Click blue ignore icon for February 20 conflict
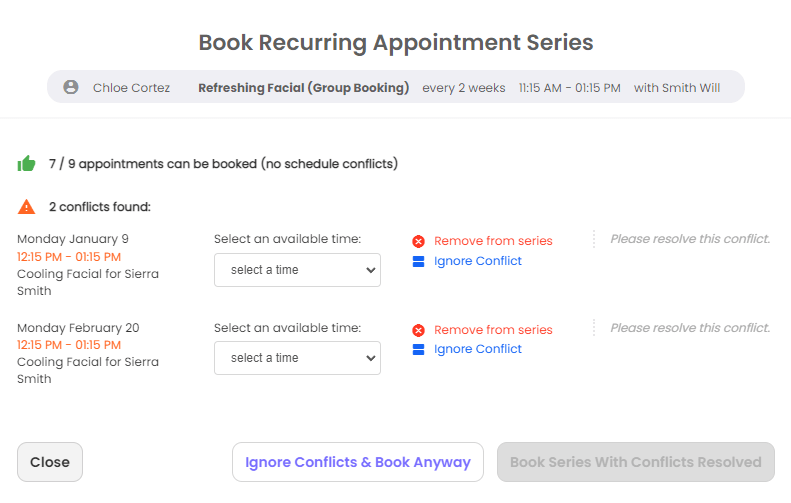791x503 pixels. (x=418, y=350)
